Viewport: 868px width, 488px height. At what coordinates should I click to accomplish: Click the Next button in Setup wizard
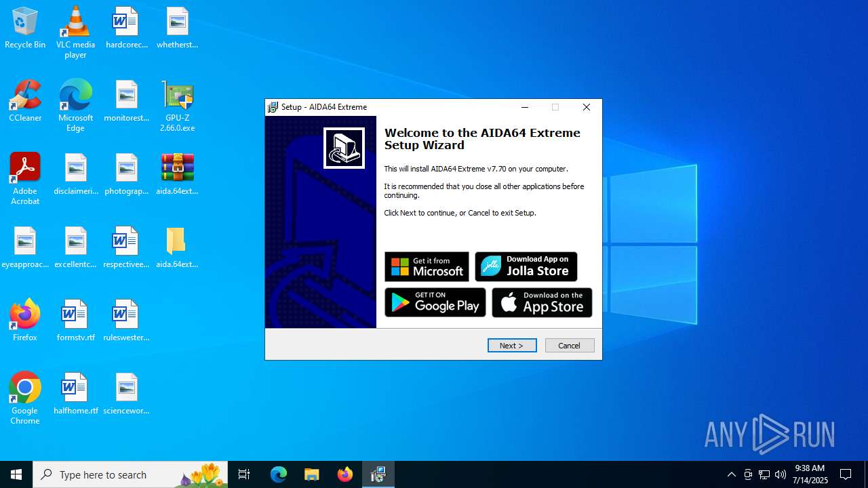(512, 346)
